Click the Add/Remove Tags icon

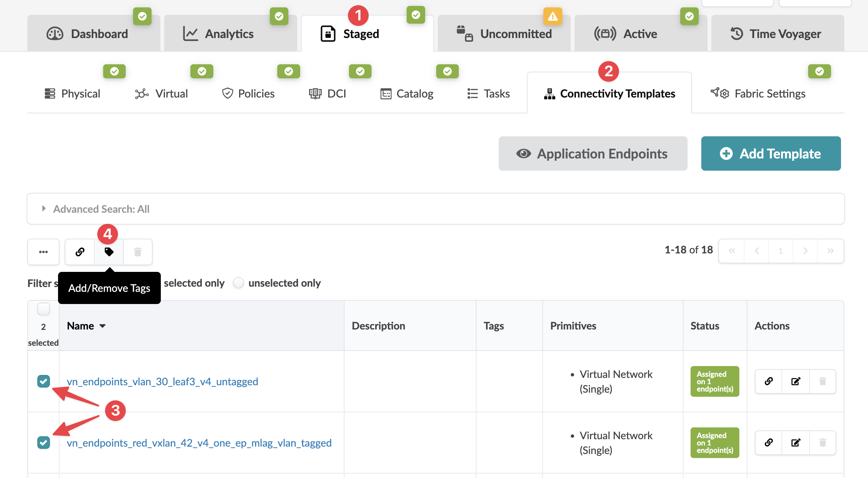(x=109, y=252)
